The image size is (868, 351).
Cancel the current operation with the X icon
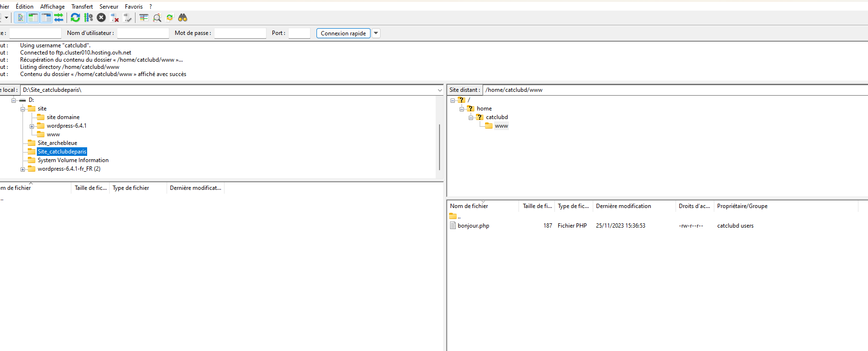pos(101,18)
